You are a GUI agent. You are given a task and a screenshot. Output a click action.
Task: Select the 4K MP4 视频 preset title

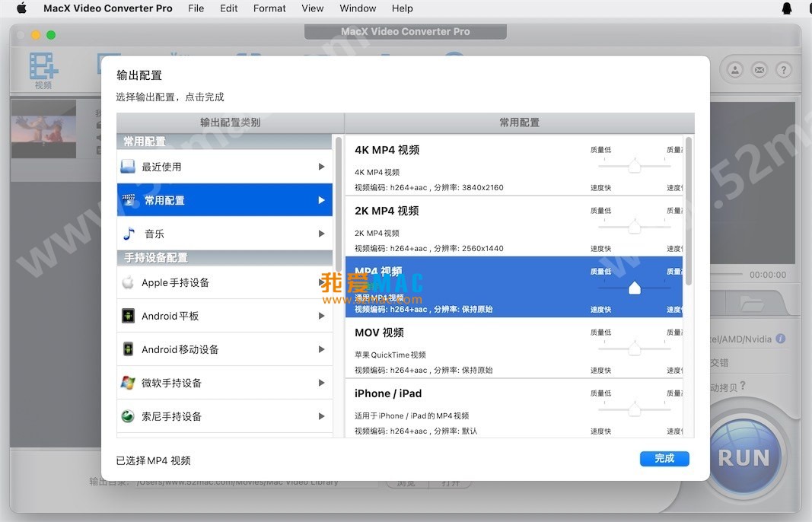click(387, 150)
